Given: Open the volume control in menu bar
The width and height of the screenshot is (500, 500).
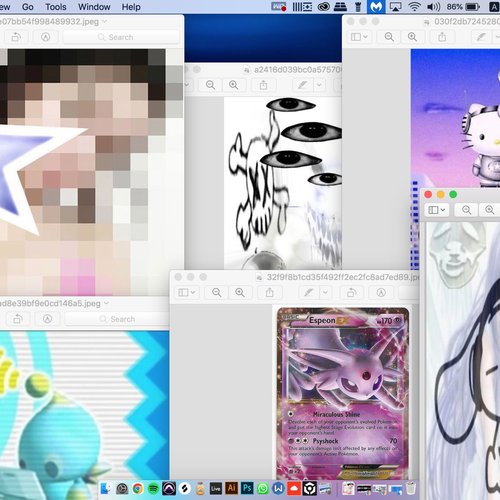Looking at the screenshot, I should (433, 7).
